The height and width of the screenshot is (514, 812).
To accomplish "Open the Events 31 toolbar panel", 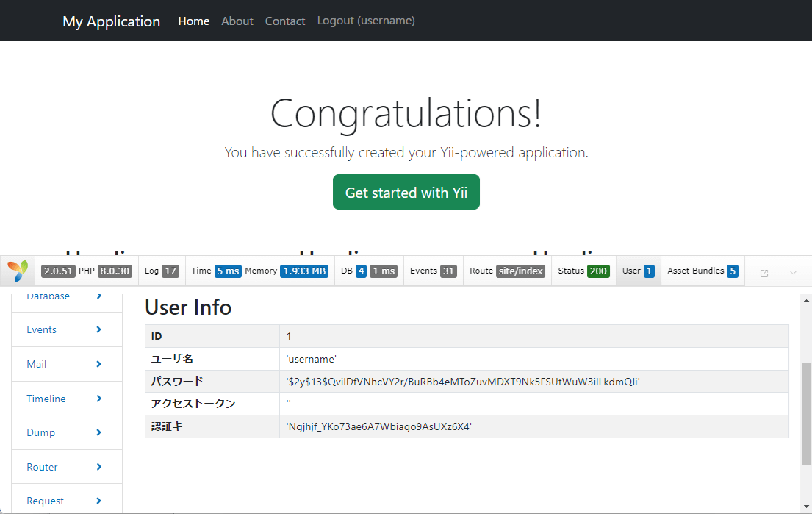I will [x=433, y=271].
